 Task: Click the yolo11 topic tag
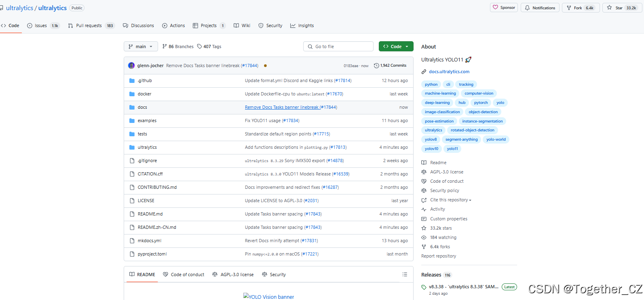click(452, 149)
